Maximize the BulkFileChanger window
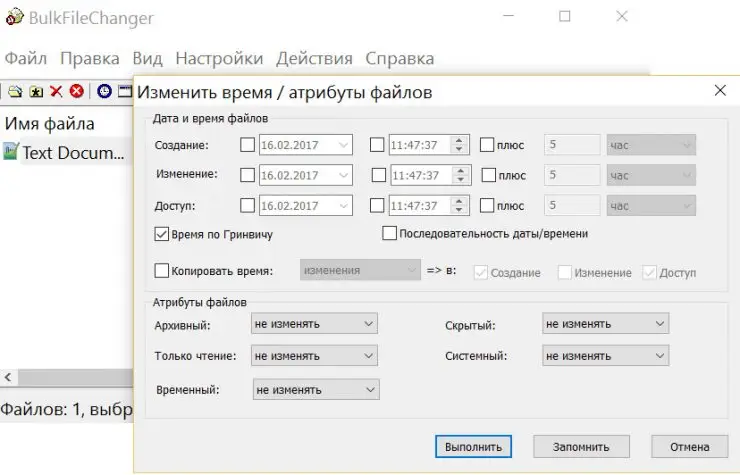 point(564,17)
